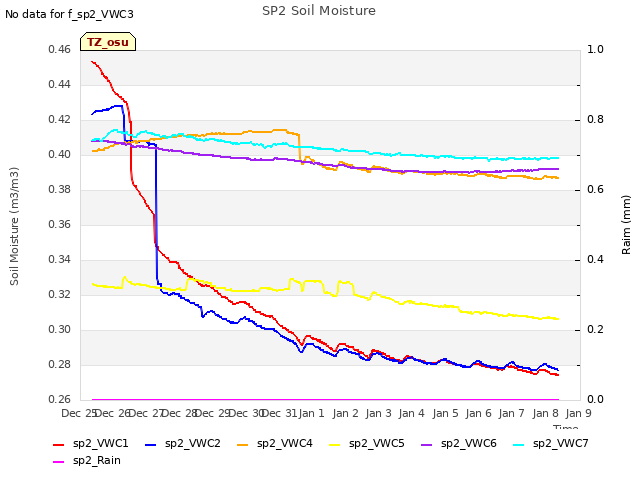Toggle the sp2_VWC1 legend entry
Screen dimensions: 640x480
[x=91, y=443]
